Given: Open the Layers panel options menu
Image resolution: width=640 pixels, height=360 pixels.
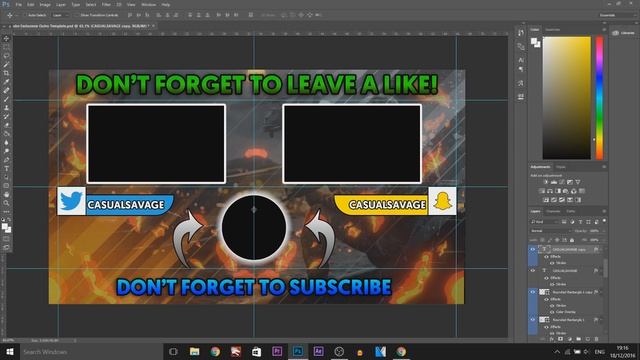Looking at the screenshot, I should coord(604,211).
